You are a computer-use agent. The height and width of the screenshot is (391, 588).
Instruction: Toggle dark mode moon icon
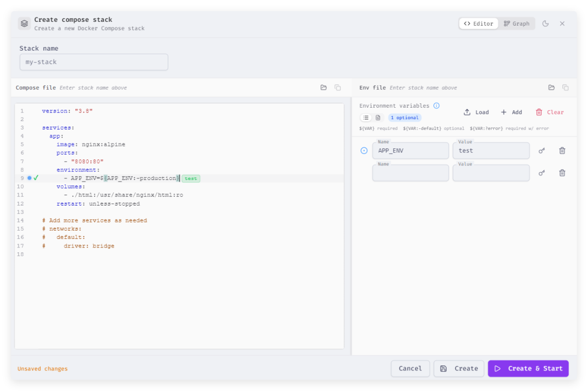[546, 23]
